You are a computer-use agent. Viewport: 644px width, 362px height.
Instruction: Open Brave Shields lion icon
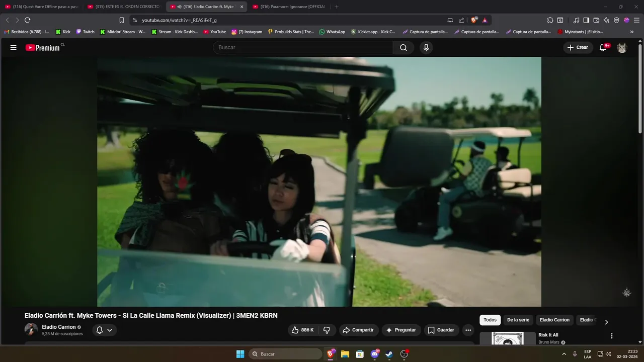point(474,20)
